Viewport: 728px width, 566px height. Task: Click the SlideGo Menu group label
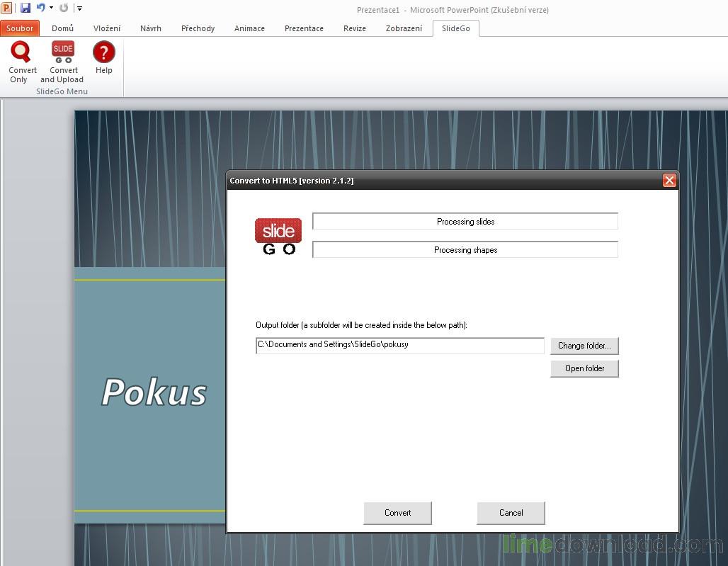tap(62, 91)
